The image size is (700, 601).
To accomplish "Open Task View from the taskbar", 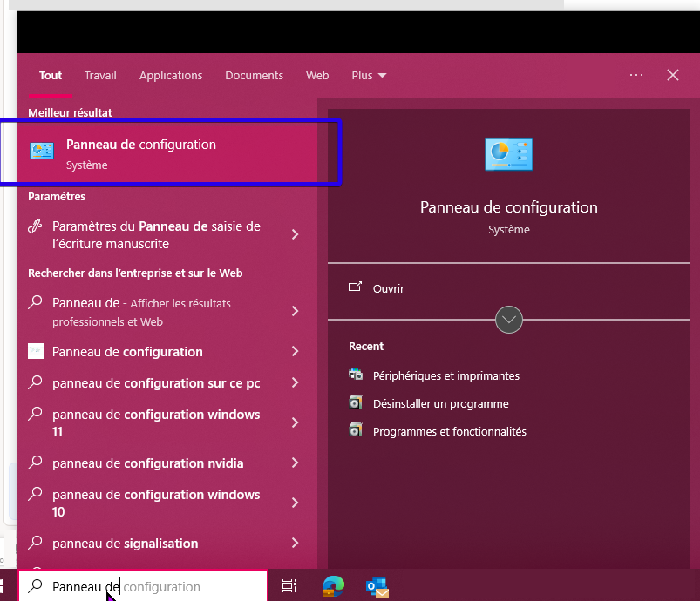I will coord(289,586).
